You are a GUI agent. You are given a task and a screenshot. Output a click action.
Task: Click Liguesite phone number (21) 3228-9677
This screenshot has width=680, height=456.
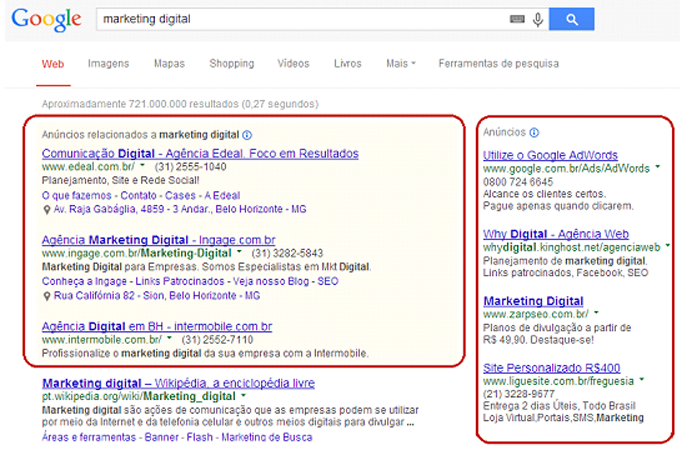tap(519, 394)
